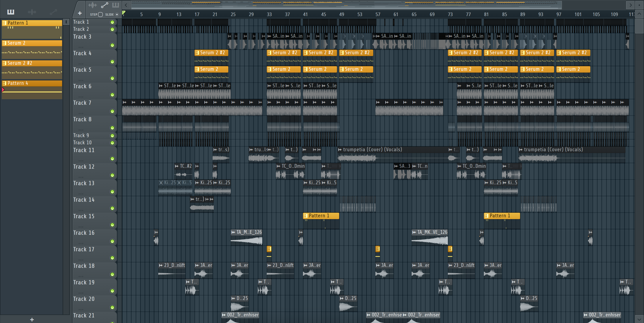Click the muted X icon on the first Ki..25 clip

[161, 182]
